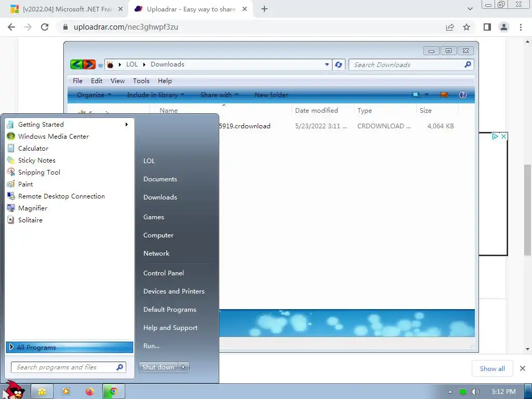The width and height of the screenshot is (532, 399).
Task: Open the Shut down options arrow
Action: coord(183,367)
